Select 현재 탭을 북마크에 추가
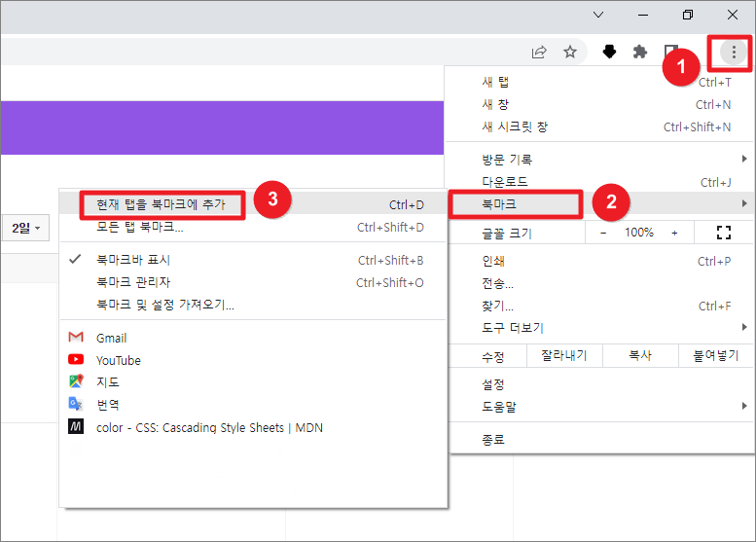This screenshot has height=542, width=756. pyautogui.click(x=254, y=204)
